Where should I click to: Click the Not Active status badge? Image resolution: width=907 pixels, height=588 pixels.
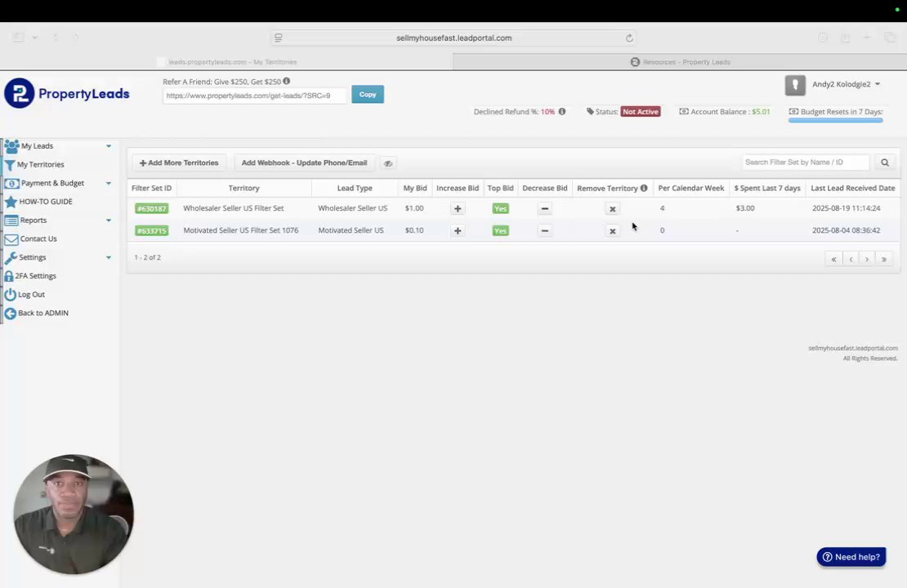[641, 112]
